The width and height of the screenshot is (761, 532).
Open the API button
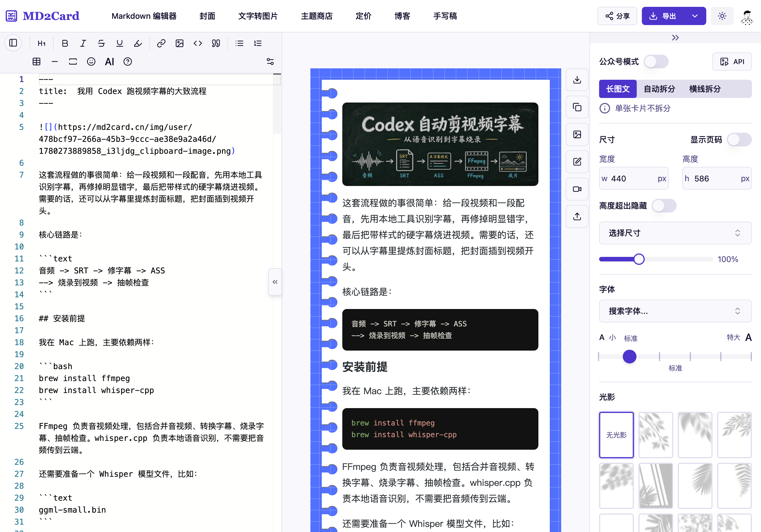click(732, 62)
